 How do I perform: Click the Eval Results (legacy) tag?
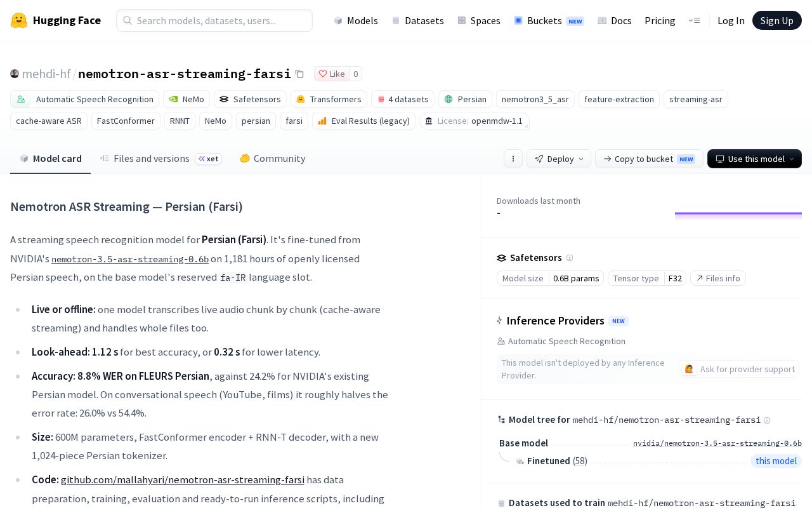[363, 121]
